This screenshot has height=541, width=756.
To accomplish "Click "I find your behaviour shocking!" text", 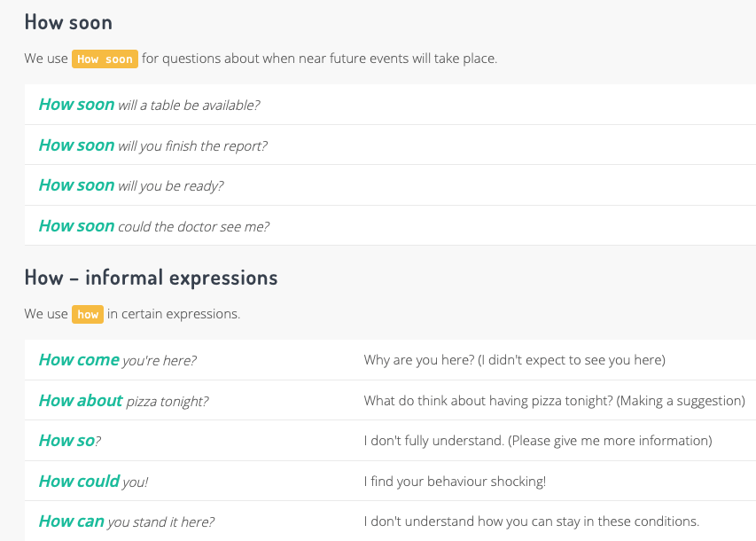I will coord(455,482).
